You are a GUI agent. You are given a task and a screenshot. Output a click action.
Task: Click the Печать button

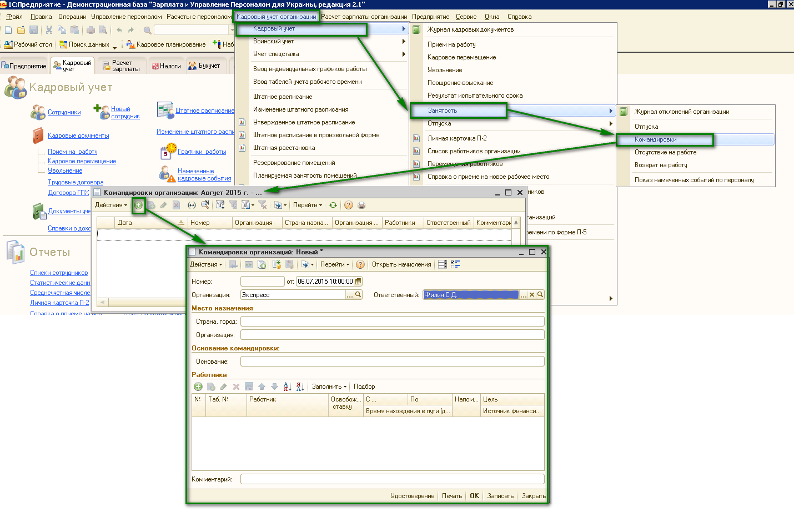pyautogui.click(x=452, y=496)
